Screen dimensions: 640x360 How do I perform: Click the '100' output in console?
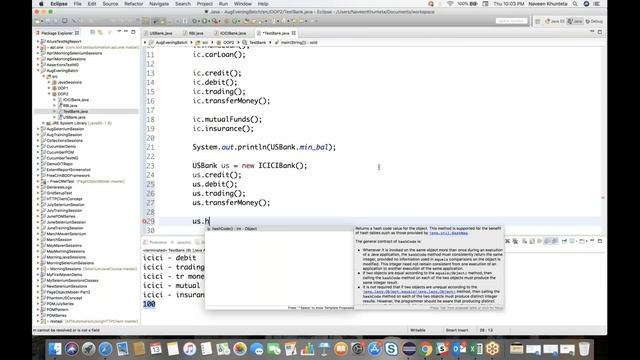click(x=149, y=304)
